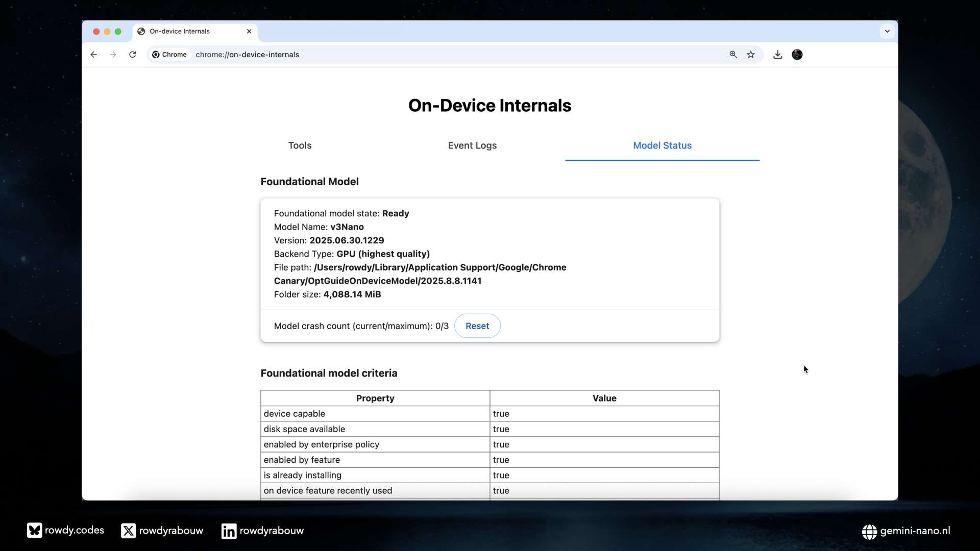Click the Property column header

[375, 398]
